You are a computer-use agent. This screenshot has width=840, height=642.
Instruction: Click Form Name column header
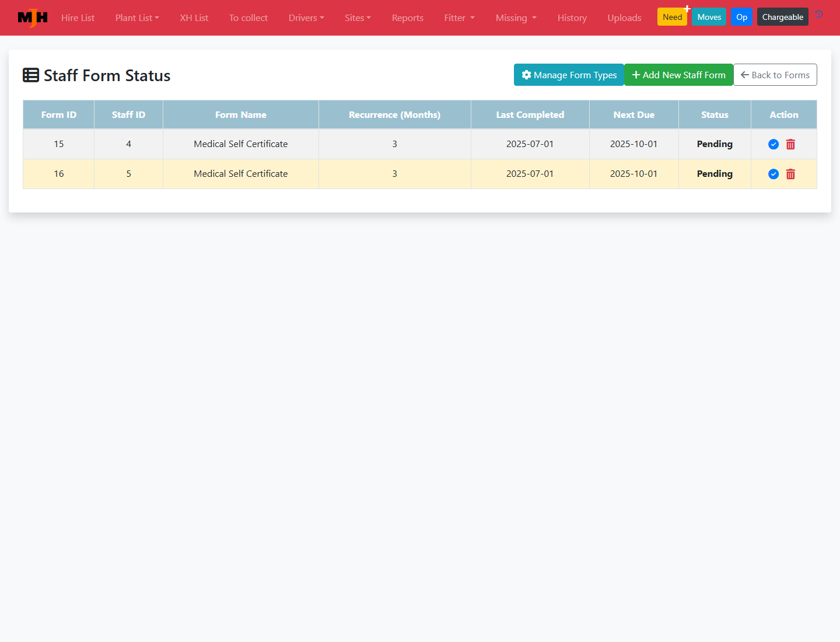pos(241,114)
